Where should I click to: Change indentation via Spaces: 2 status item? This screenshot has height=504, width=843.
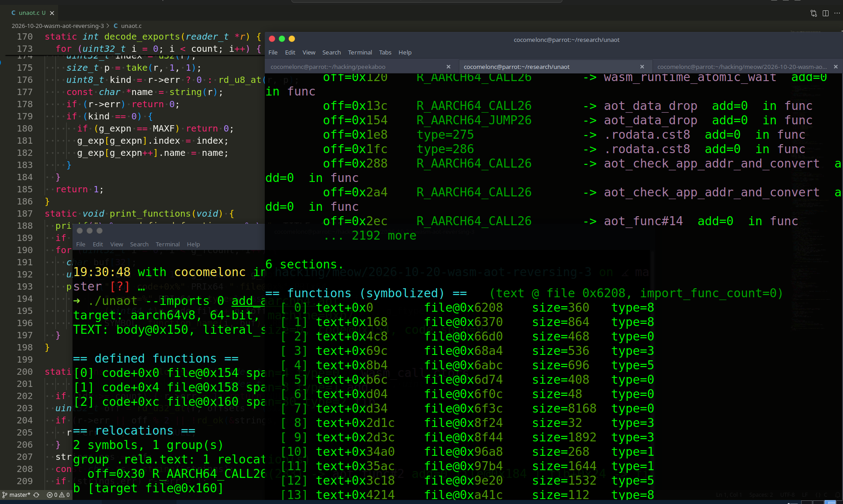(761, 495)
